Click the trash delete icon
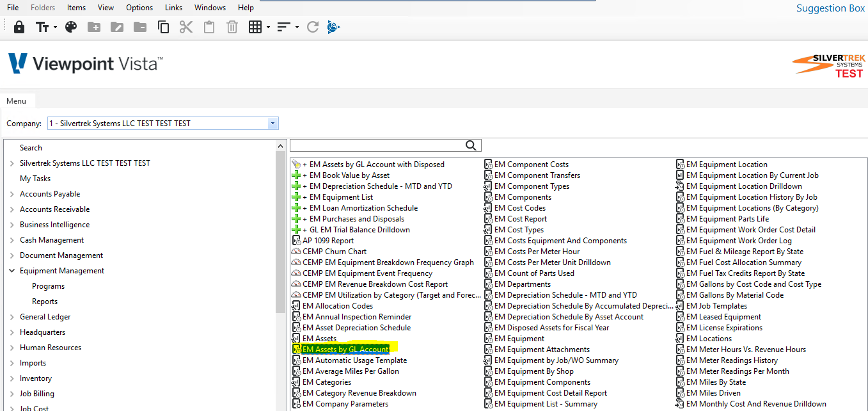This screenshot has height=411, width=868. 232,27
